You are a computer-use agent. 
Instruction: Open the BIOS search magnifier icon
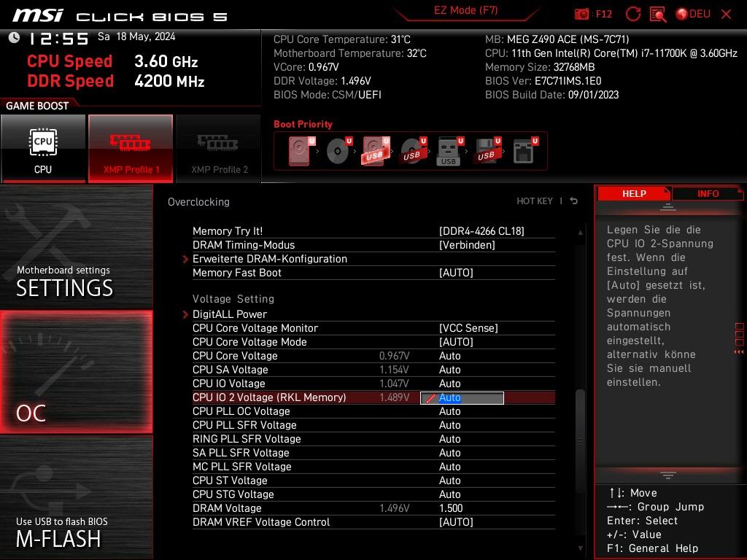tap(658, 15)
